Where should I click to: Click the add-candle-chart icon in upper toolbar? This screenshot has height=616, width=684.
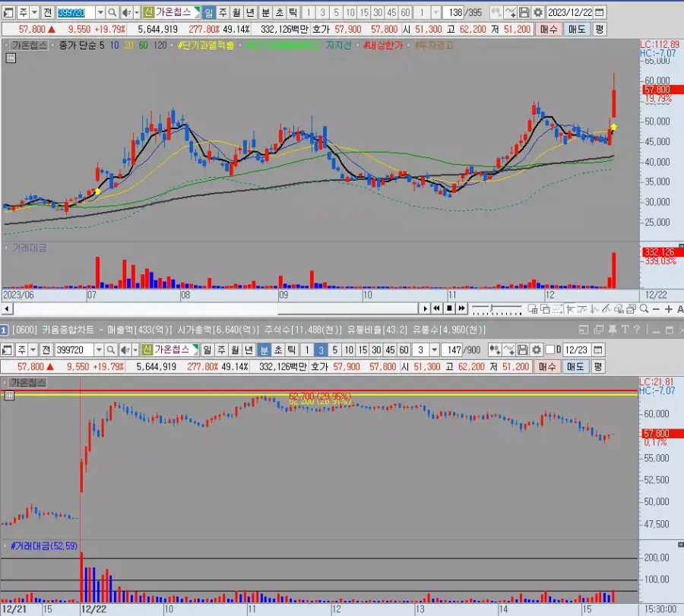(x=496, y=12)
